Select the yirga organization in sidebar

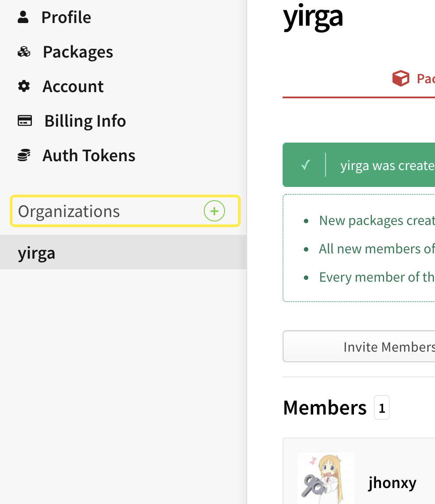(37, 252)
